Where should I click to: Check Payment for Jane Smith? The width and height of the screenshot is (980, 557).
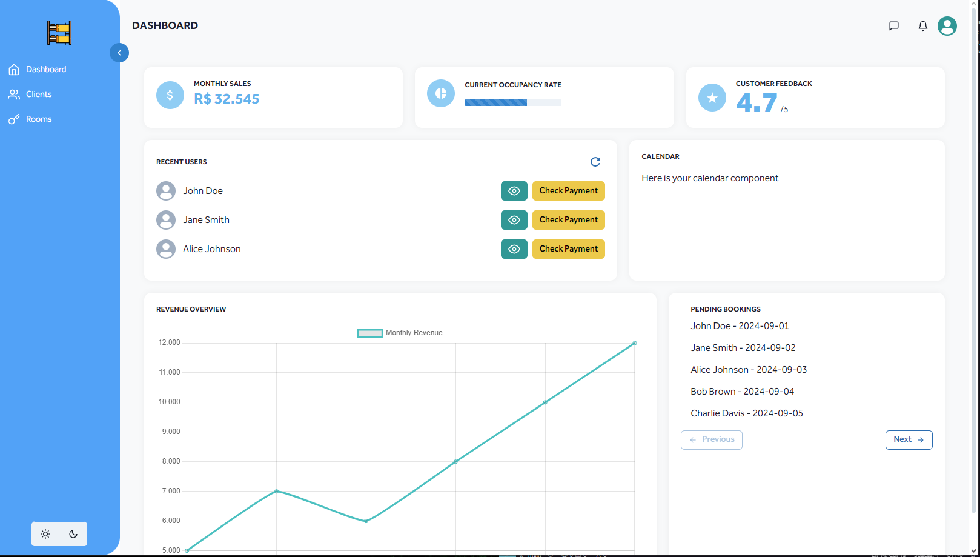point(569,220)
